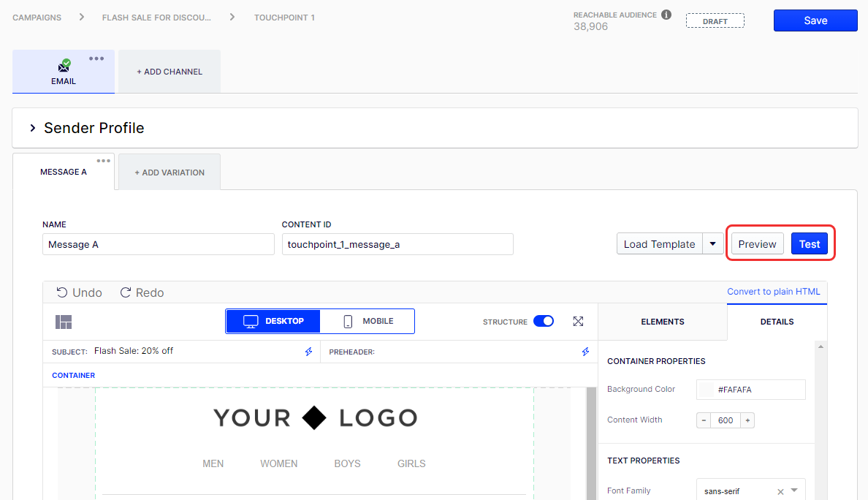
Task: Click the Background Color swatch
Action: [707, 390]
